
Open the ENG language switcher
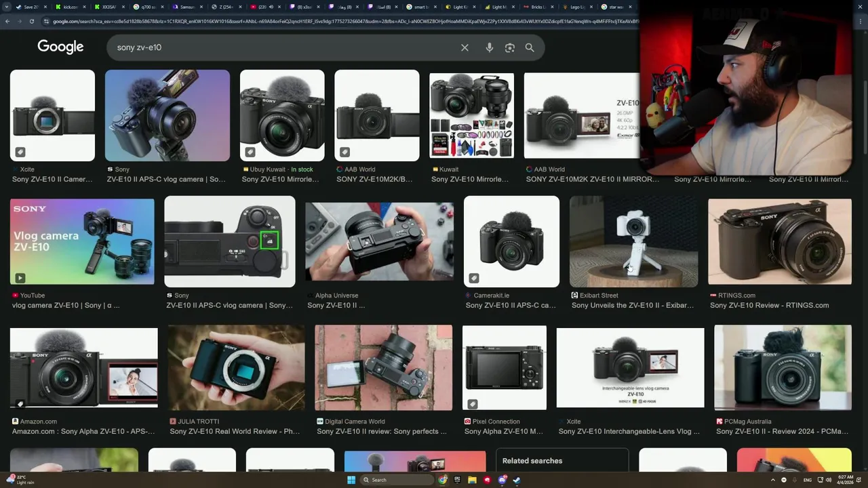coord(807,480)
